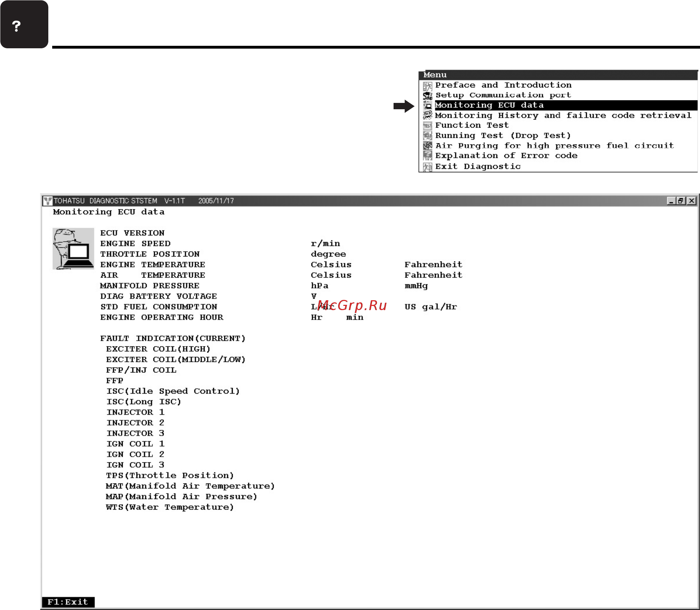Click the maximize window button
The width and height of the screenshot is (700, 610).
[x=680, y=200]
